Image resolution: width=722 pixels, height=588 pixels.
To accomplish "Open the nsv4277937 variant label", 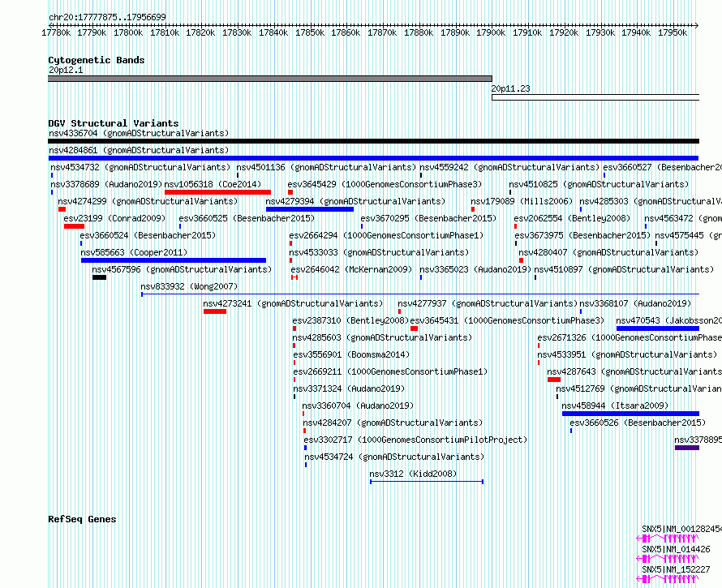I will pos(488,303).
